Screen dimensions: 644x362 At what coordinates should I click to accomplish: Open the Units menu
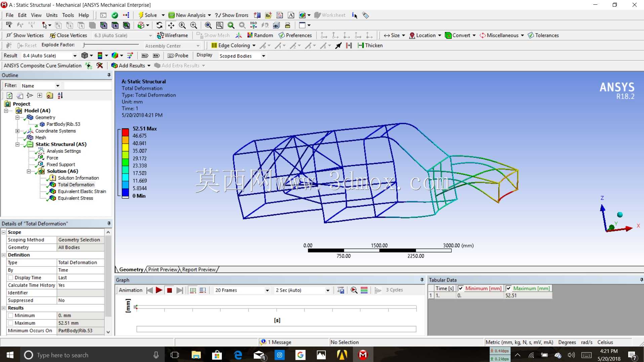pyautogui.click(x=52, y=15)
